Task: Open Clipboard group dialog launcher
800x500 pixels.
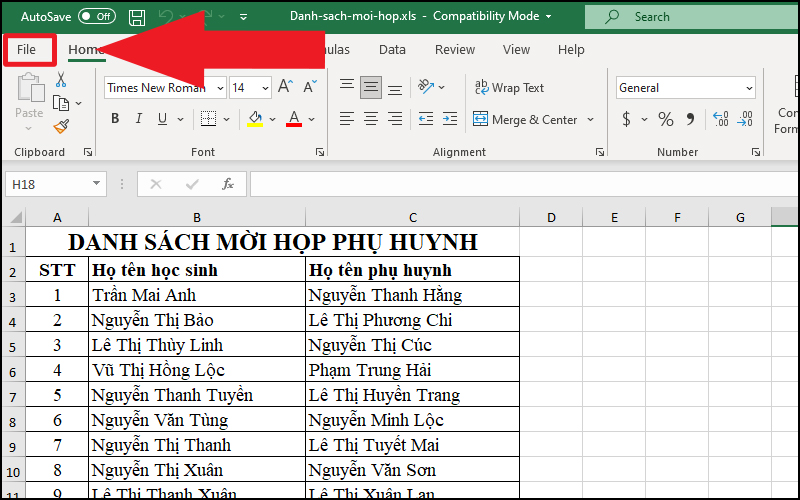Action: point(88,152)
